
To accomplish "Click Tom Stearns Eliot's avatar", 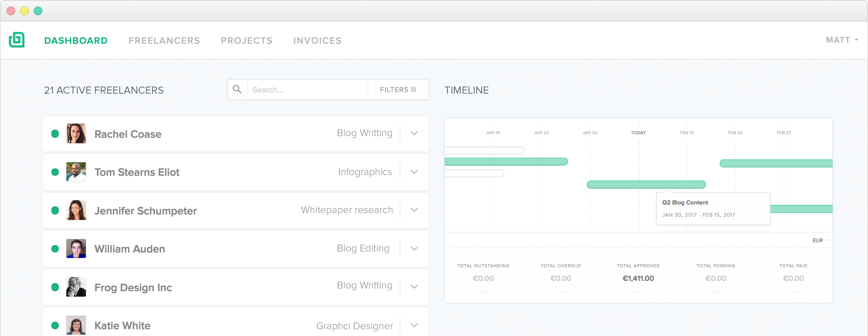I will (76, 172).
